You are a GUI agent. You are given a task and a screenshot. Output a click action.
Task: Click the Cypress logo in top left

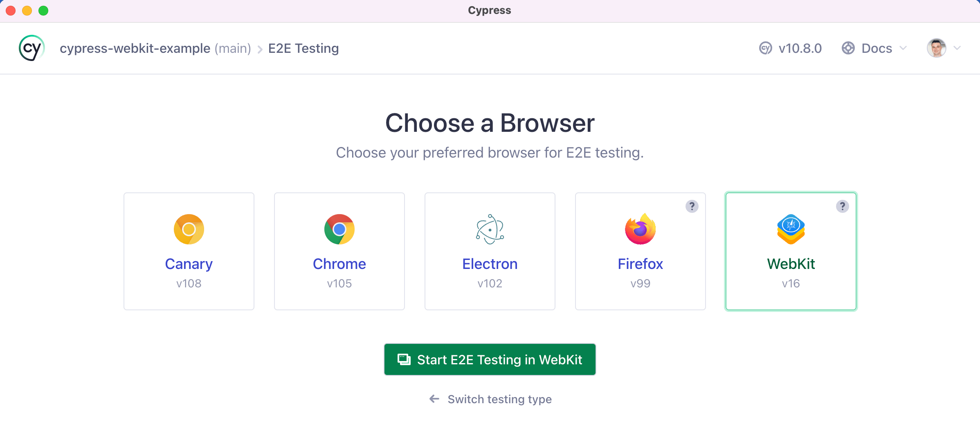[31, 48]
